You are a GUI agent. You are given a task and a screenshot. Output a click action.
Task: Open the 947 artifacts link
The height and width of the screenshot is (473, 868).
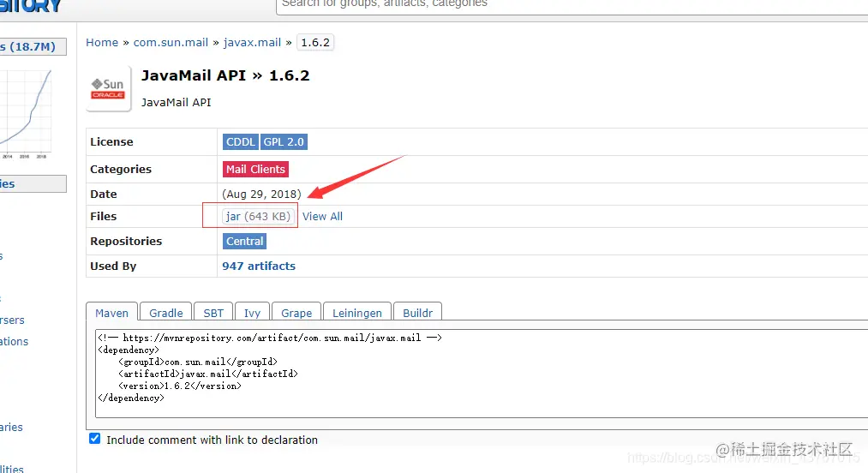(x=259, y=266)
